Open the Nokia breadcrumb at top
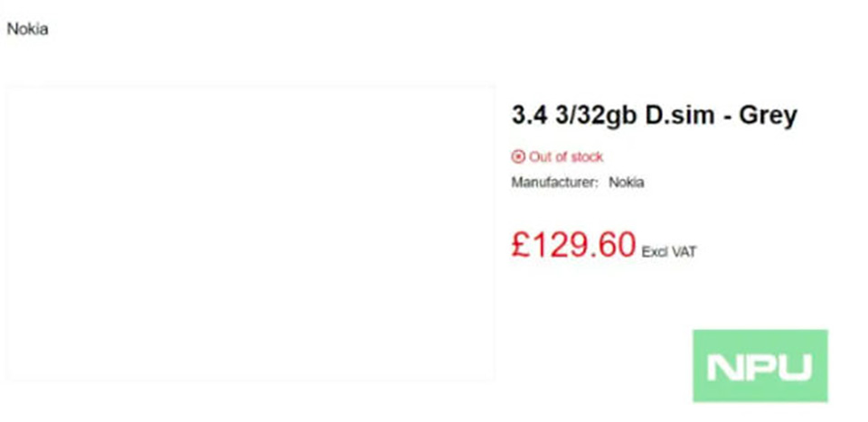 tap(27, 29)
